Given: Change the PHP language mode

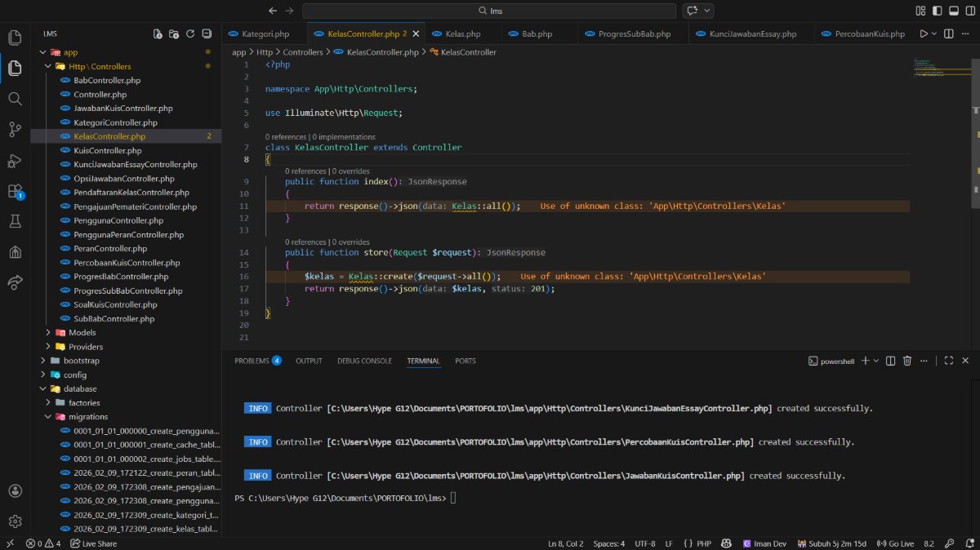Looking at the screenshot, I should tap(703, 543).
